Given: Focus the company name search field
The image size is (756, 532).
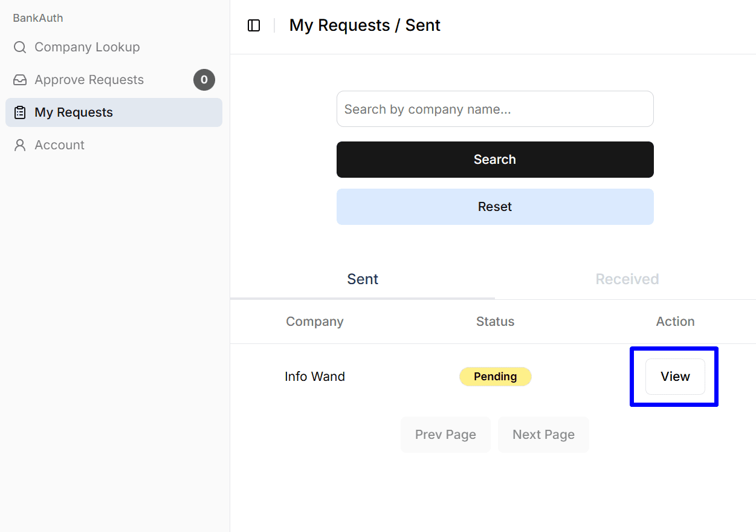Looking at the screenshot, I should click(x=495, y=109).
